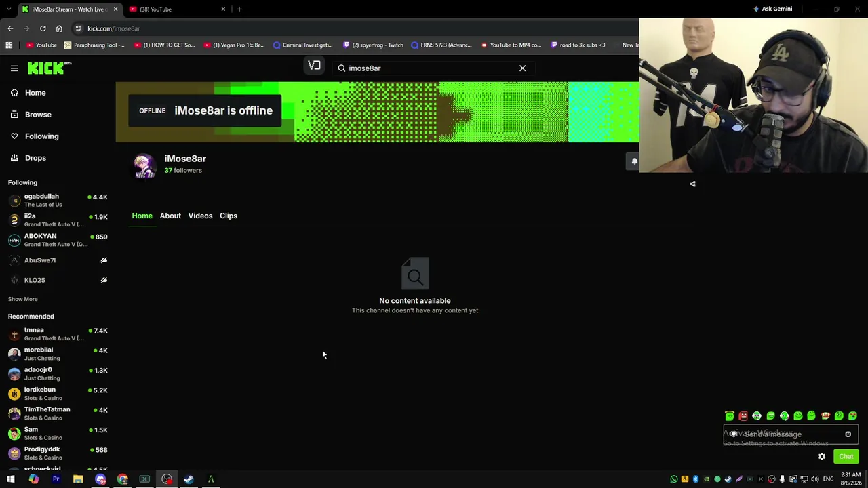Clear the search box with the X
The height and width of the screenshot is (488, 868).
point(522,68)
